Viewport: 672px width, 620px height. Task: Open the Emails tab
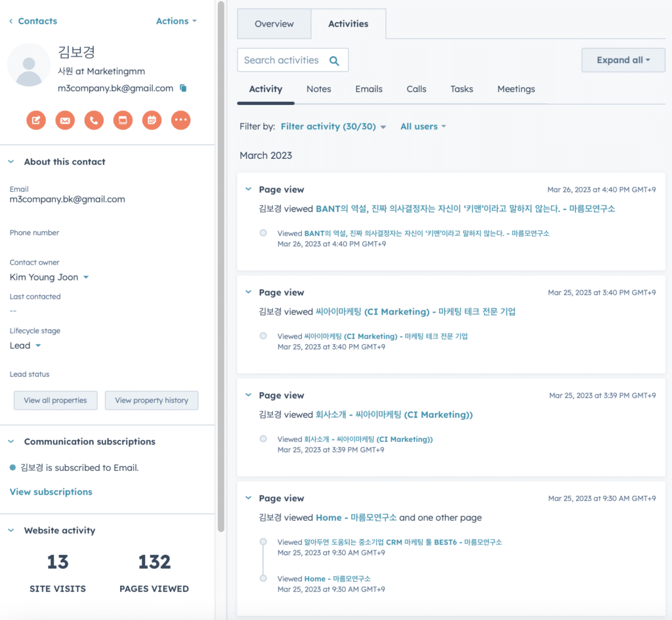(369, 89)
